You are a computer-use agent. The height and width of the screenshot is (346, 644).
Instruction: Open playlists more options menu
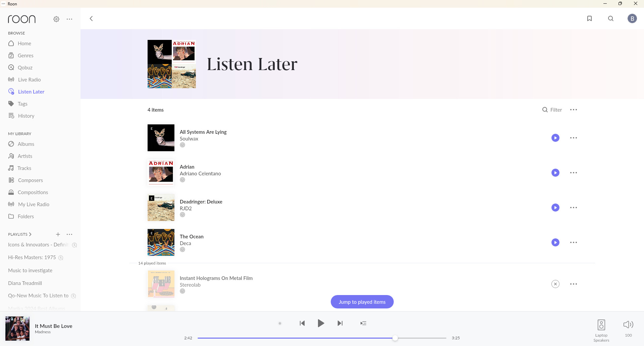[69, 234]
